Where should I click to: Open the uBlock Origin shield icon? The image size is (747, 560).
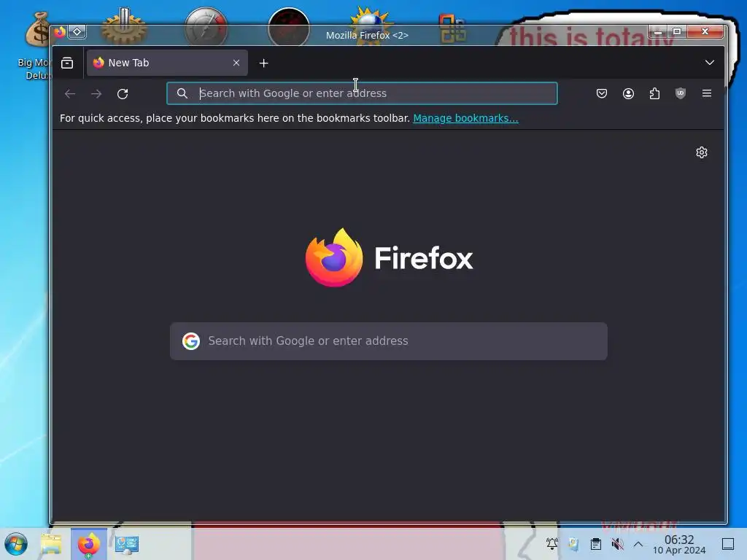[681, 93]
